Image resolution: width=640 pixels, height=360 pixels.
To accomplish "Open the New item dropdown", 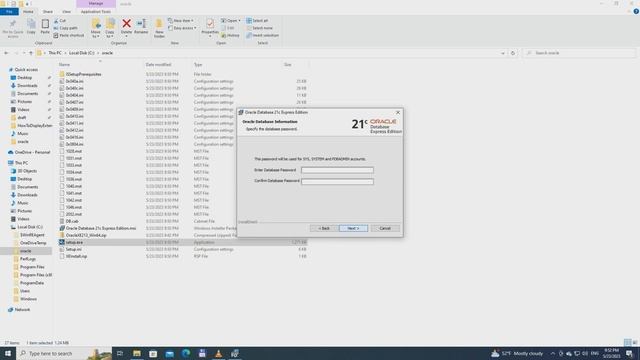I will (181, 20).
